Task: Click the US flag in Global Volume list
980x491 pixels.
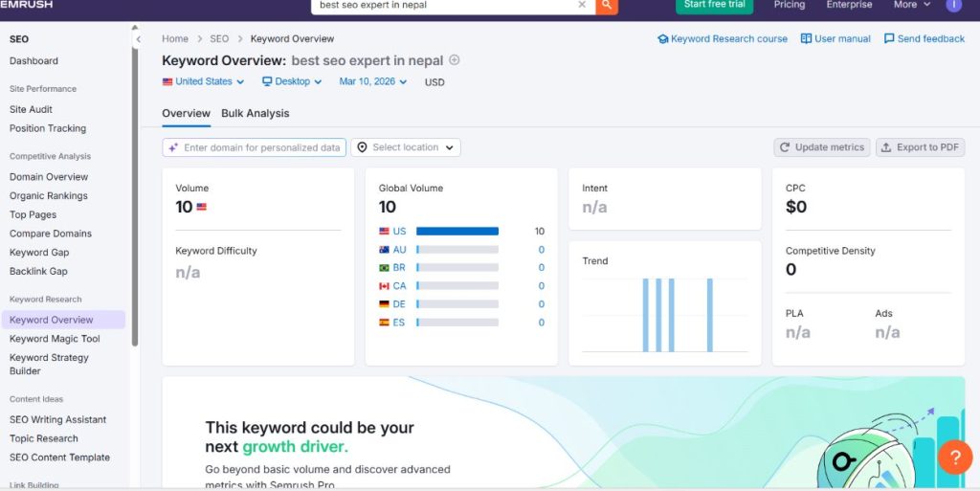Action: coord(385,231)
